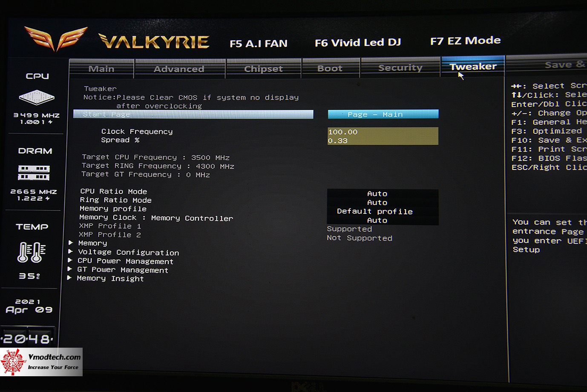Click the F12: BIOS Flash hint
The width and height of the screenshot is (587, 392).
[x=549, y=158]
